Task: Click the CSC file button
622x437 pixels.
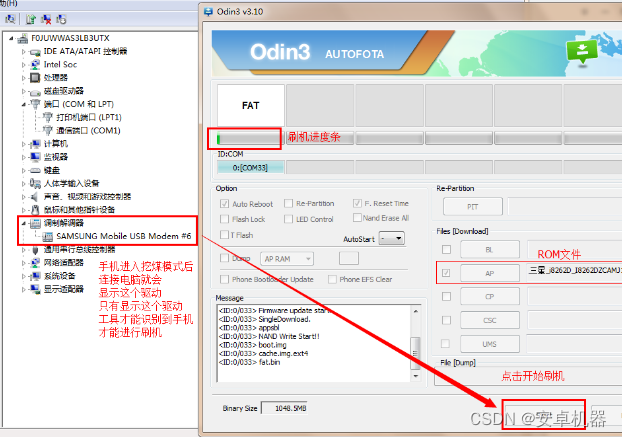Action: [490, 320]
